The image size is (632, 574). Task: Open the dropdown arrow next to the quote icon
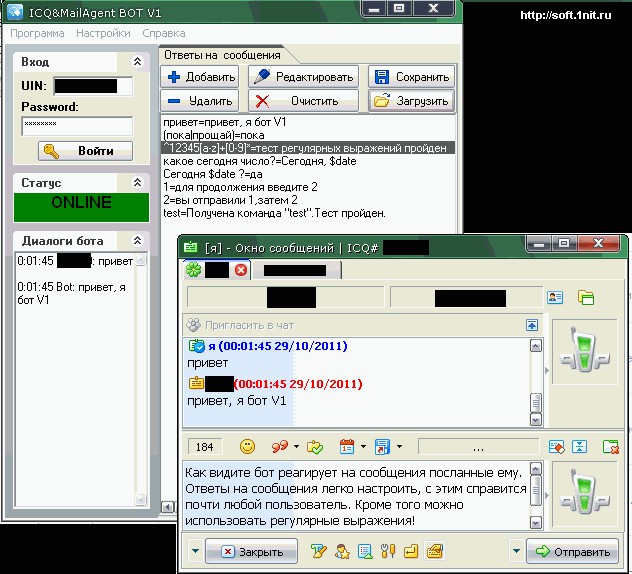click(296, 447)
